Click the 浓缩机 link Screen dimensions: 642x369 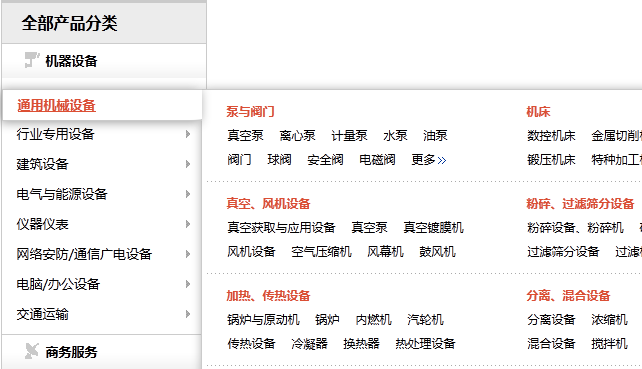609,319
